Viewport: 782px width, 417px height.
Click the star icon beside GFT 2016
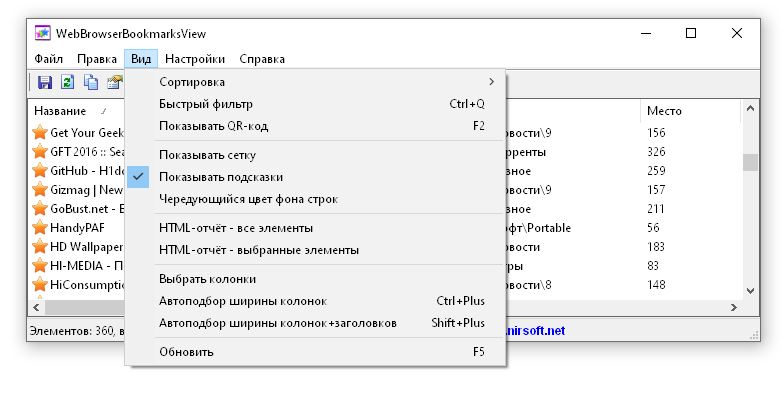point(39,152)
